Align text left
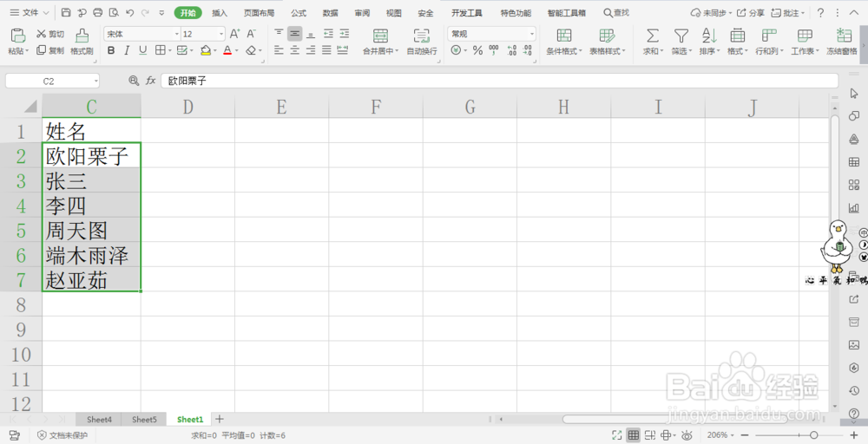 (279, 50)
